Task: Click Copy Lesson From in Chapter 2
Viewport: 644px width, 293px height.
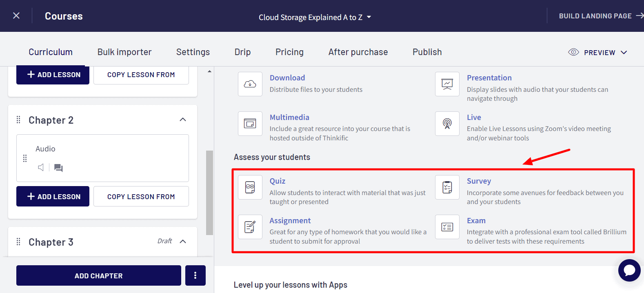Action: coord(141,197)
